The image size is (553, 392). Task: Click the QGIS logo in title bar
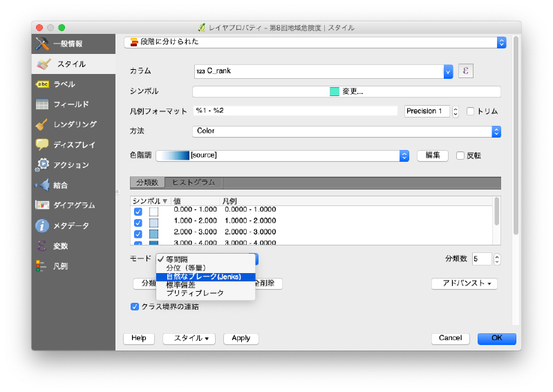point(202,28)
